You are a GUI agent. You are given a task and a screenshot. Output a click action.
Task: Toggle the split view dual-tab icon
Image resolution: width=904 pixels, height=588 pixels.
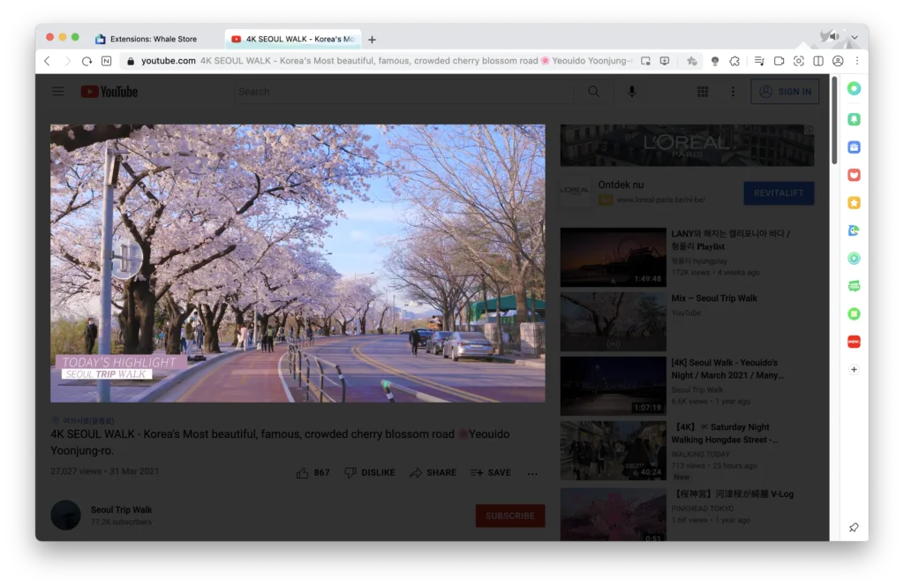(818, 61)
